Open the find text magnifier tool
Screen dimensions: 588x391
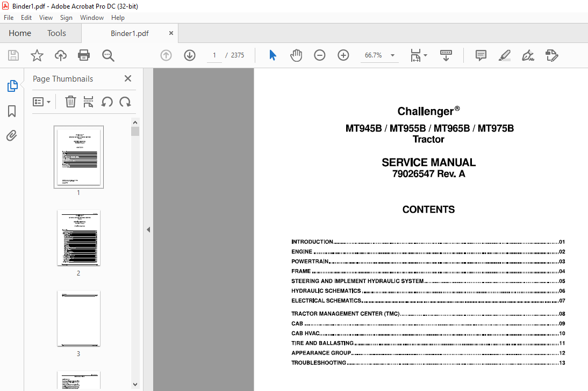pos(108,55)
